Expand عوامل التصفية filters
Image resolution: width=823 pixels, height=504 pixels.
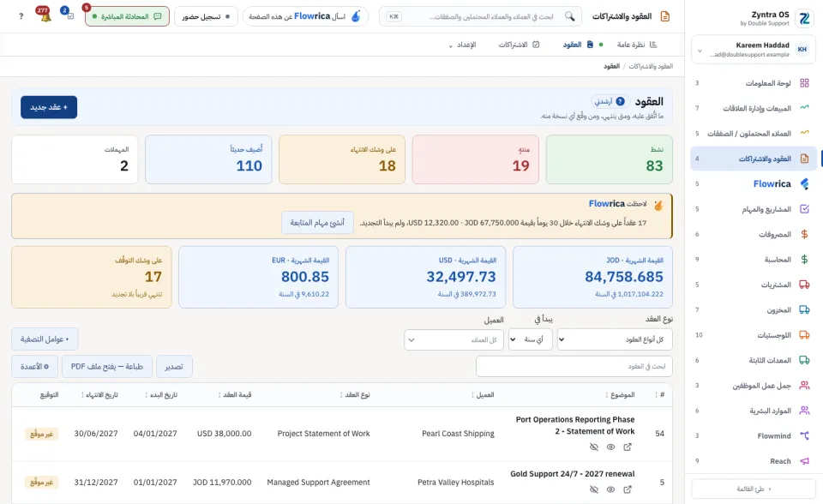coord(45,339)
